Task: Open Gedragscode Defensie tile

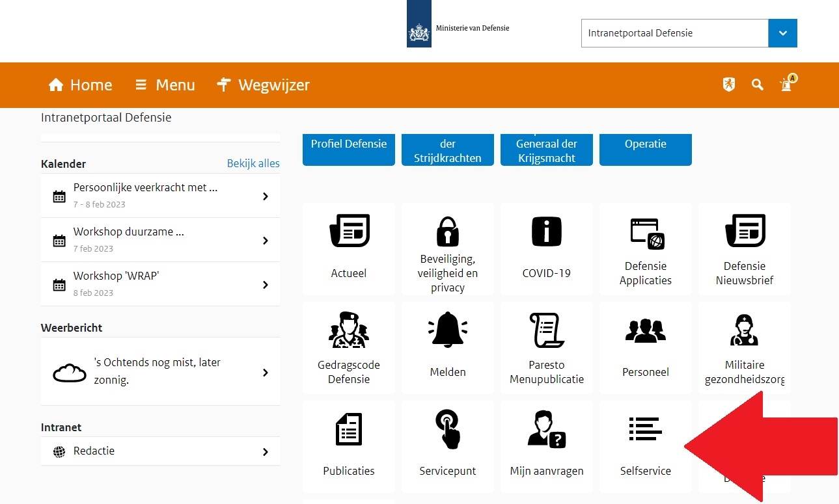Action: click(x=349, y=347)
